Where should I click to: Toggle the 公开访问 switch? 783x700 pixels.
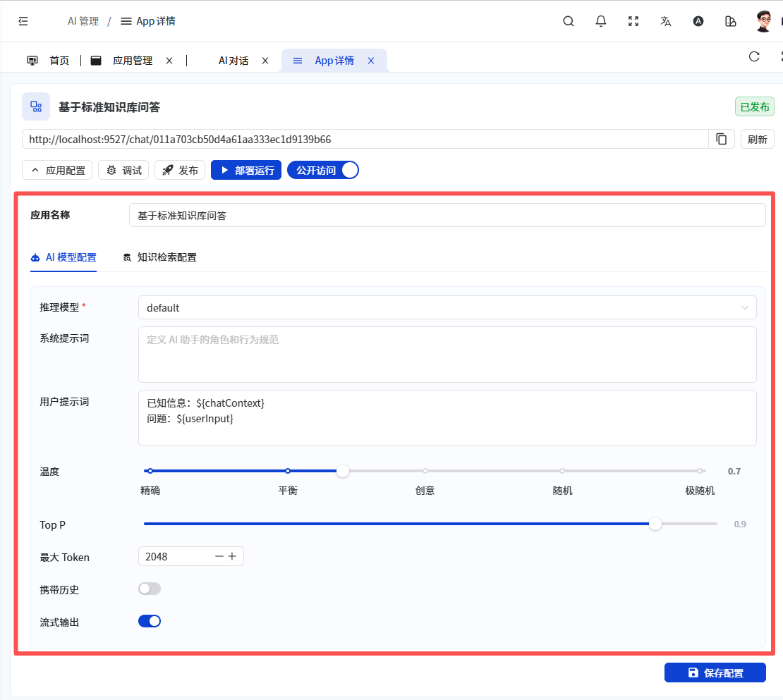click(x=323, y=170)
